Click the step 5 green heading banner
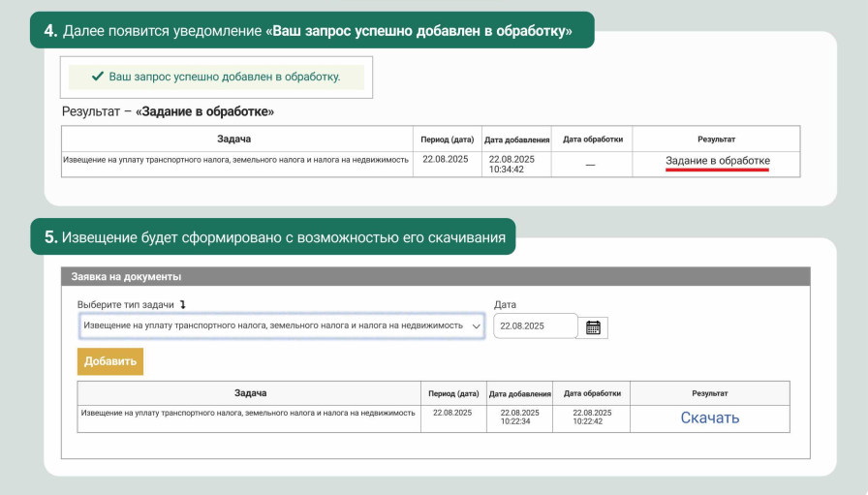This screenshot has height=495, width=868. pyautogui.click(x=273, y=236)
